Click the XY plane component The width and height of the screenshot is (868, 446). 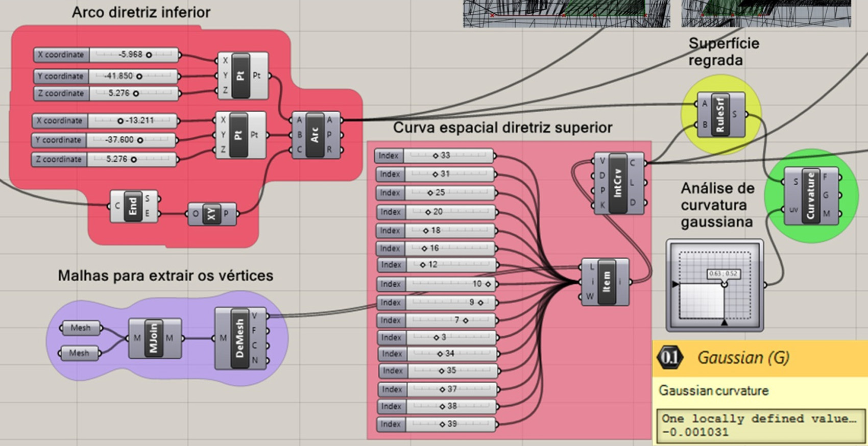(x=211, y=214)
